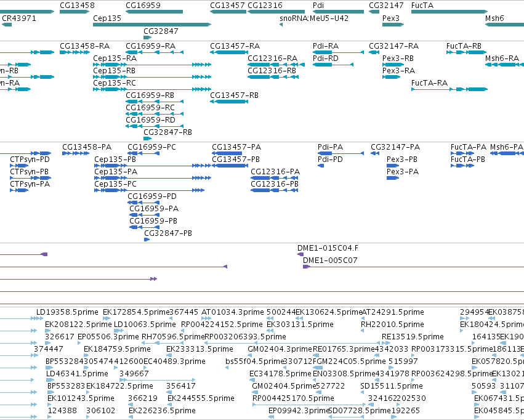
Task: Select the Cep135-PB protein label
Action: click(115, 160)
